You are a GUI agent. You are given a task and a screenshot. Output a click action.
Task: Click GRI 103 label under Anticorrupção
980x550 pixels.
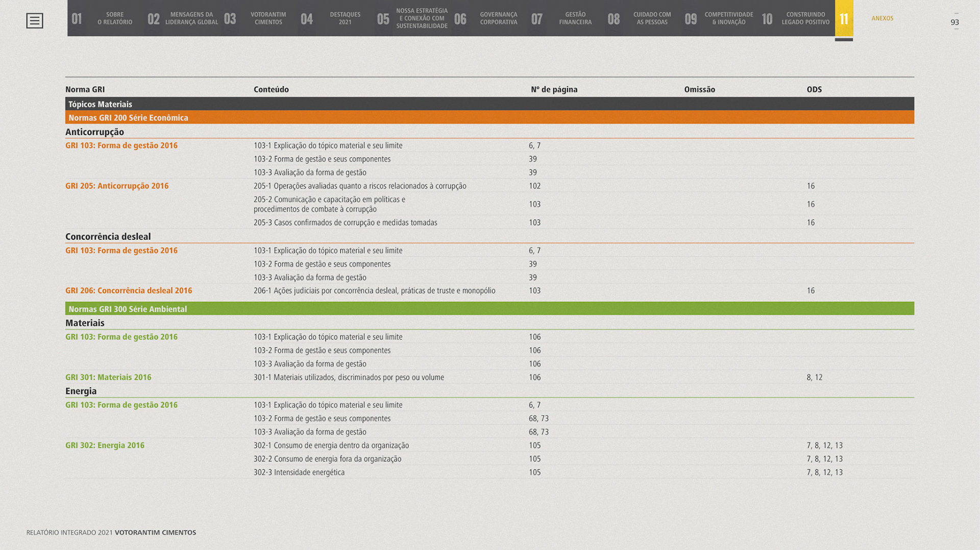click(121, 145)
